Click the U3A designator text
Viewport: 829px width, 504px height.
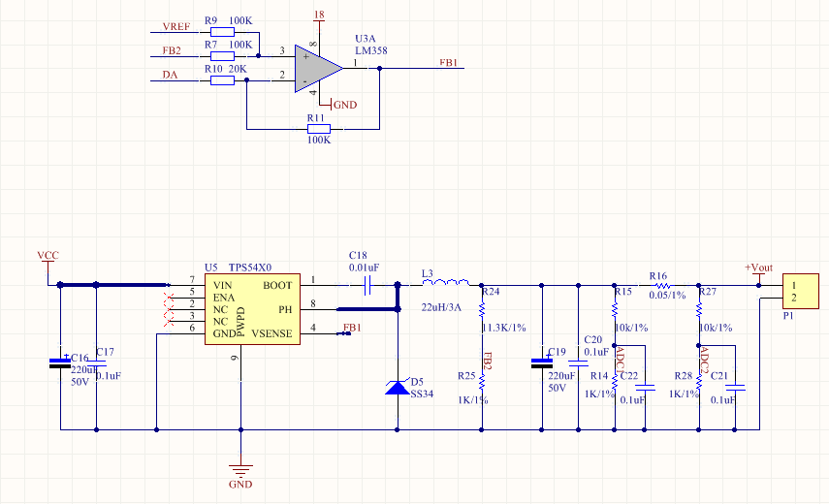coord(366,39)
